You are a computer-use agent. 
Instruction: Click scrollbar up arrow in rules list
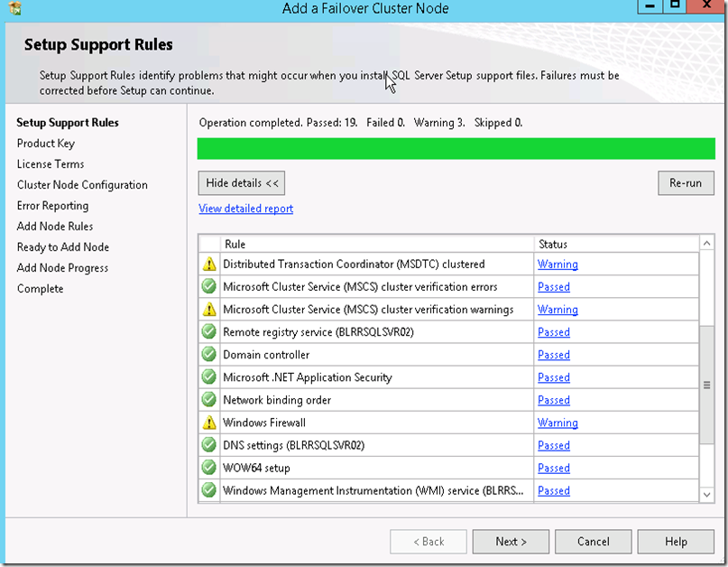pos(706,244)
